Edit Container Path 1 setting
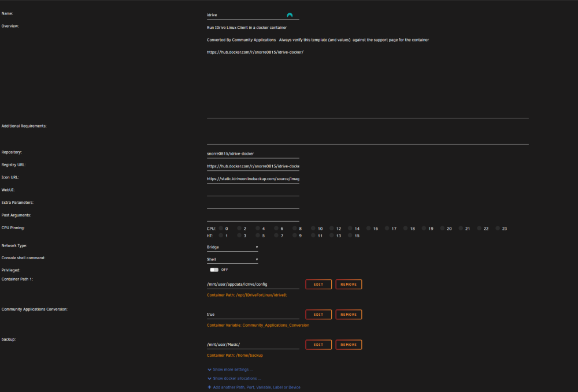The image size is (578, 392). [318, 285]
